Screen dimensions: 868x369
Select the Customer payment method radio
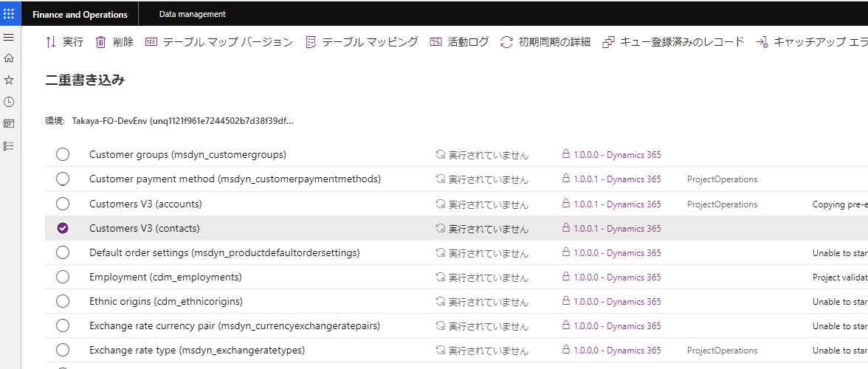coord(63,179)
